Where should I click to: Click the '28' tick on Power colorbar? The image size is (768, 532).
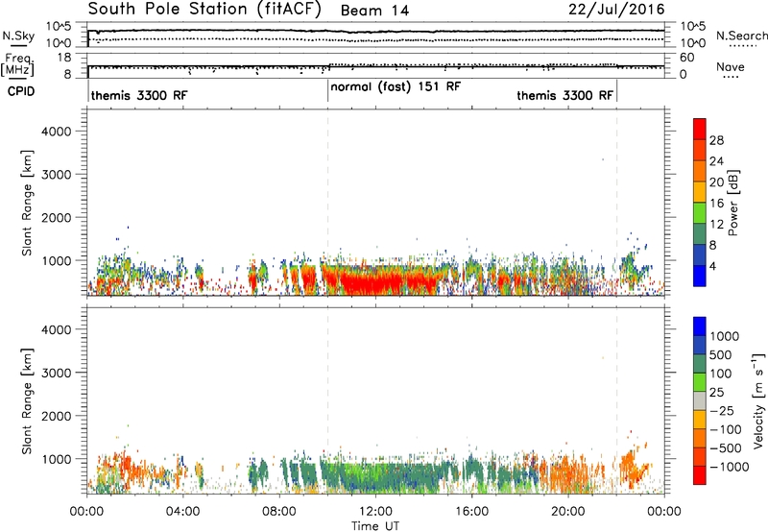[x=716, y=140]
